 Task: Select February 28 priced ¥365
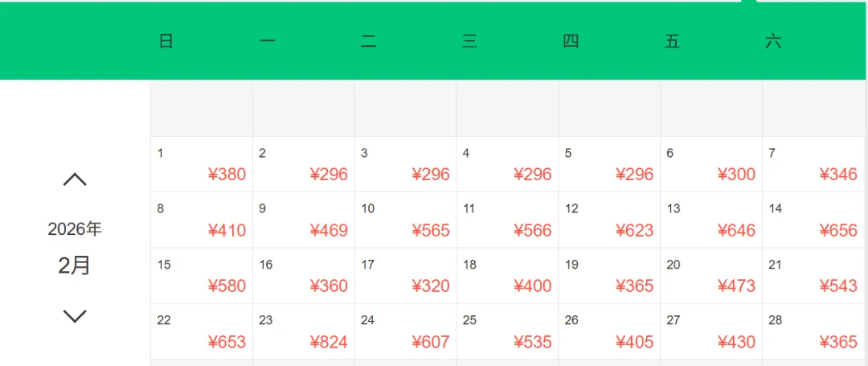click(813, 331)
